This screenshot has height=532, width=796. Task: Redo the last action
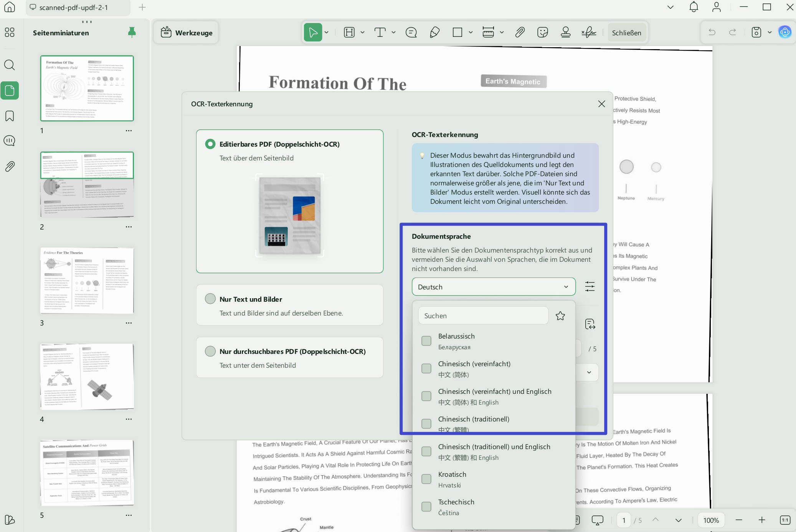click(x=733, y=32)
